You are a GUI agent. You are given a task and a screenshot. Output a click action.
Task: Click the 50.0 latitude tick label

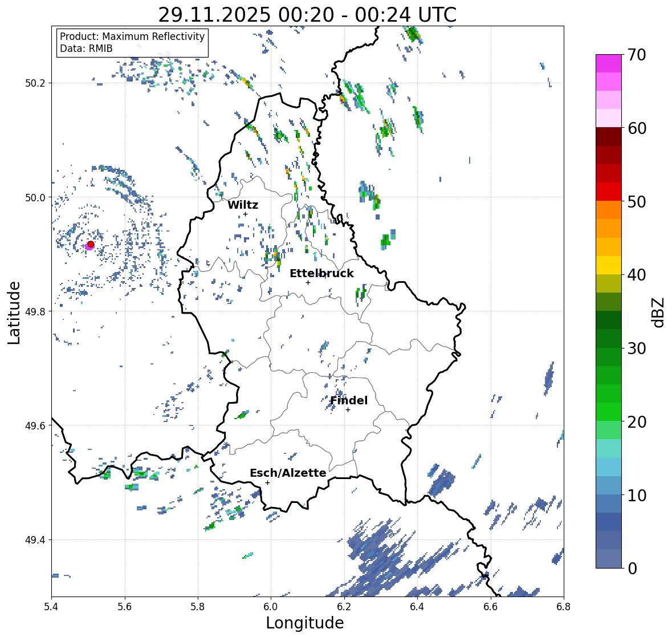coord(35,198)
